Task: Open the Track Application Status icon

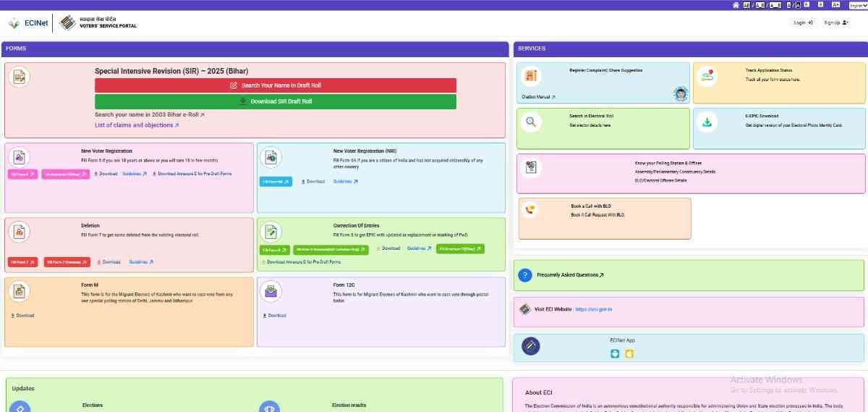Action: [707, 75]
